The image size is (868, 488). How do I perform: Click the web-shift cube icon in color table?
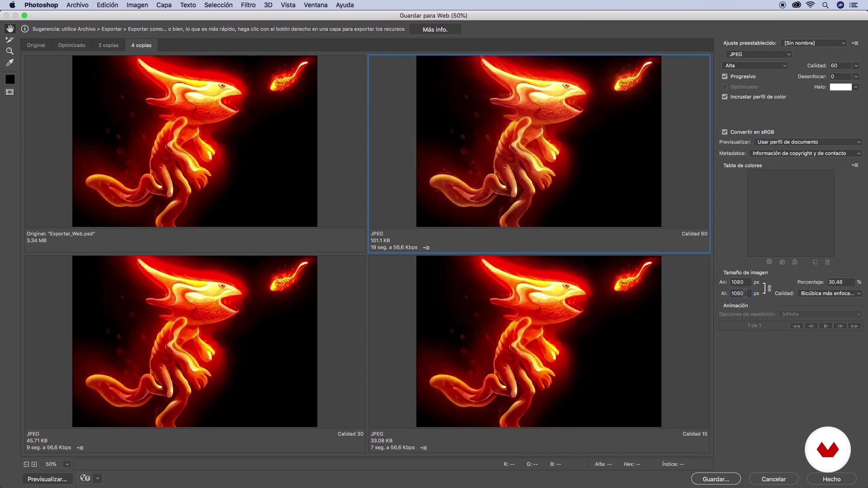[x=782, y=262]
